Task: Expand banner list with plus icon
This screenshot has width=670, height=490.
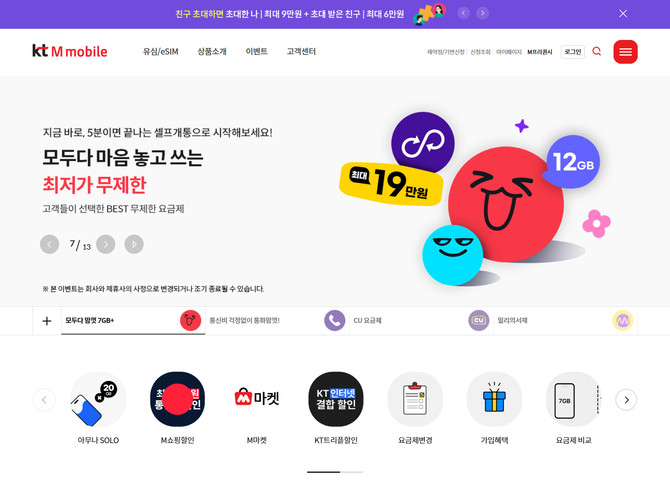Action: click(x=47, y=321)
